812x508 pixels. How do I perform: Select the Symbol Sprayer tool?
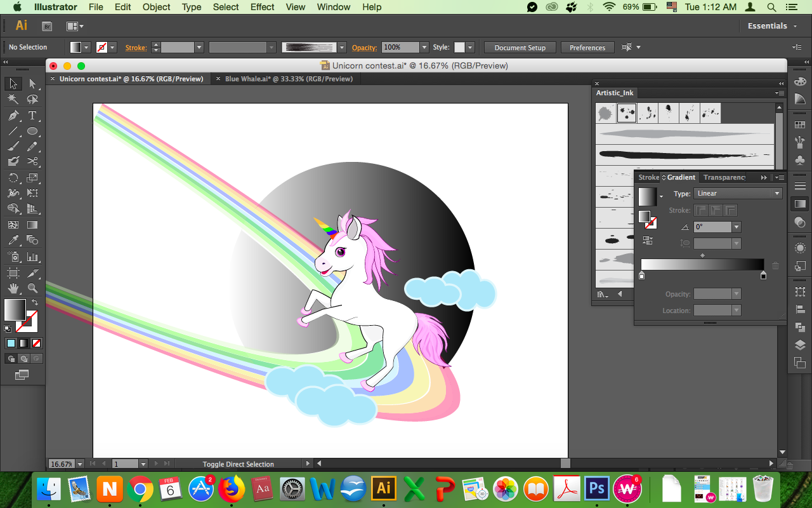[13, 257]
